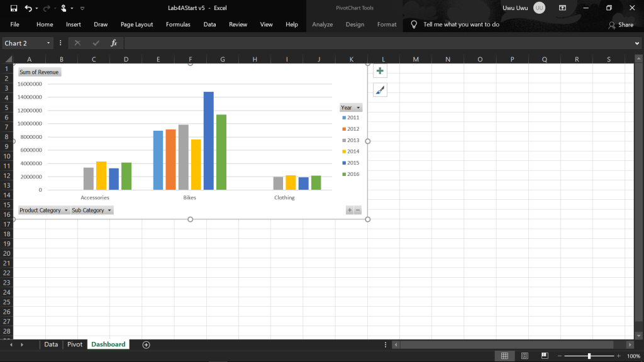Select Normal view icon in status bar
Image resolution: width=644 pixels, height=362 pixels.
pos(504,356)
